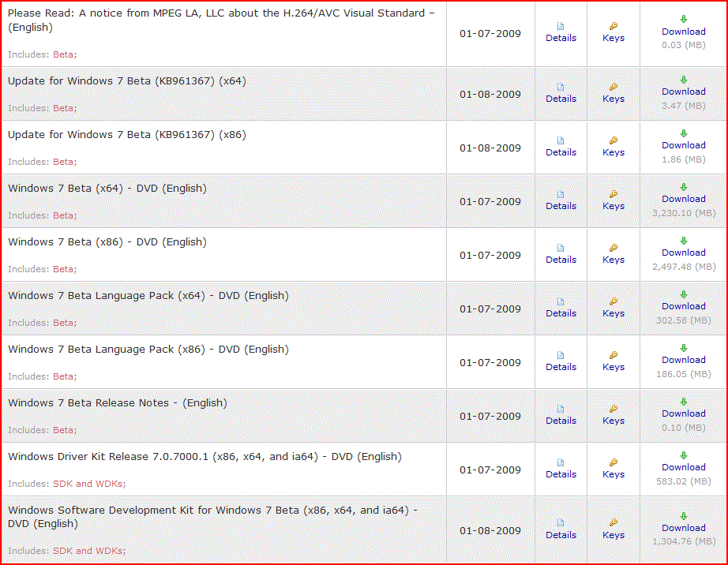Screen dimensions: 728x565
Task: Select title 'Update for Windows 7 Beta (KB961367) (x86)'
Action: tap(127, 135)
